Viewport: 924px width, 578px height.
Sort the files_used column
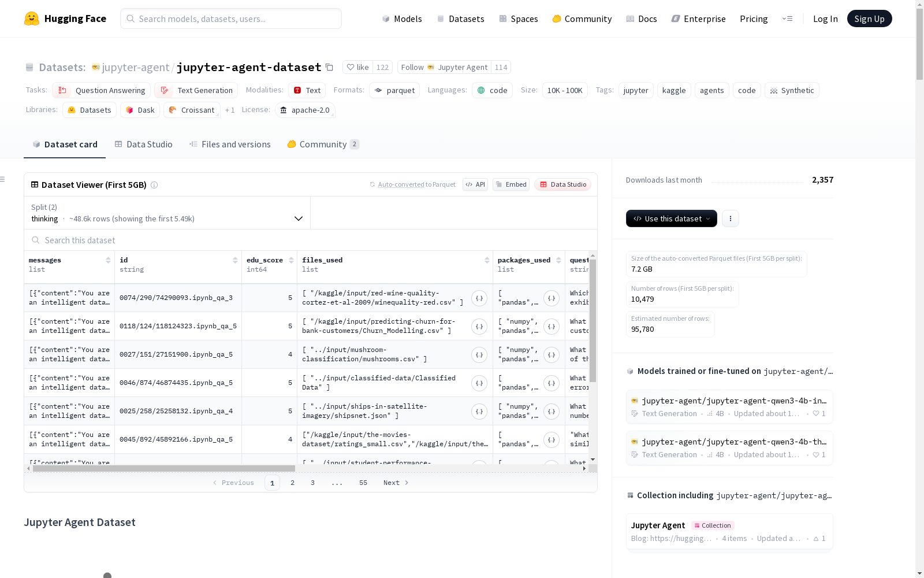pos(487,260)
